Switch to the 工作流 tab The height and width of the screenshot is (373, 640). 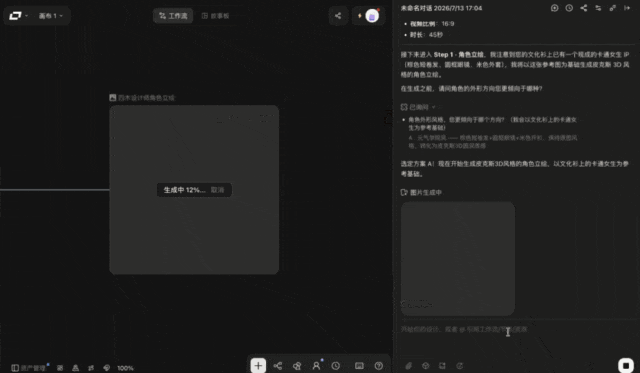(x=173, y=16)
